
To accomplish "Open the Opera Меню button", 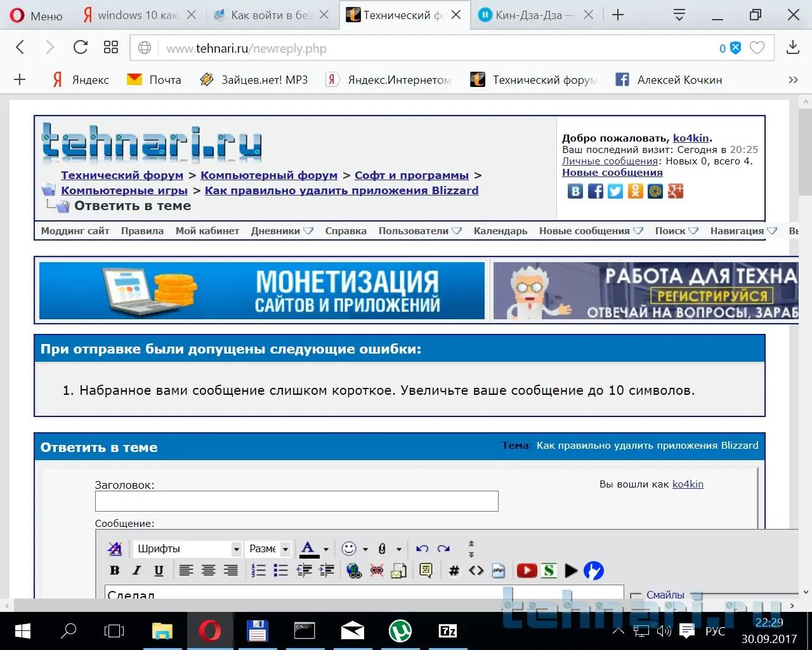I will 36,15.
